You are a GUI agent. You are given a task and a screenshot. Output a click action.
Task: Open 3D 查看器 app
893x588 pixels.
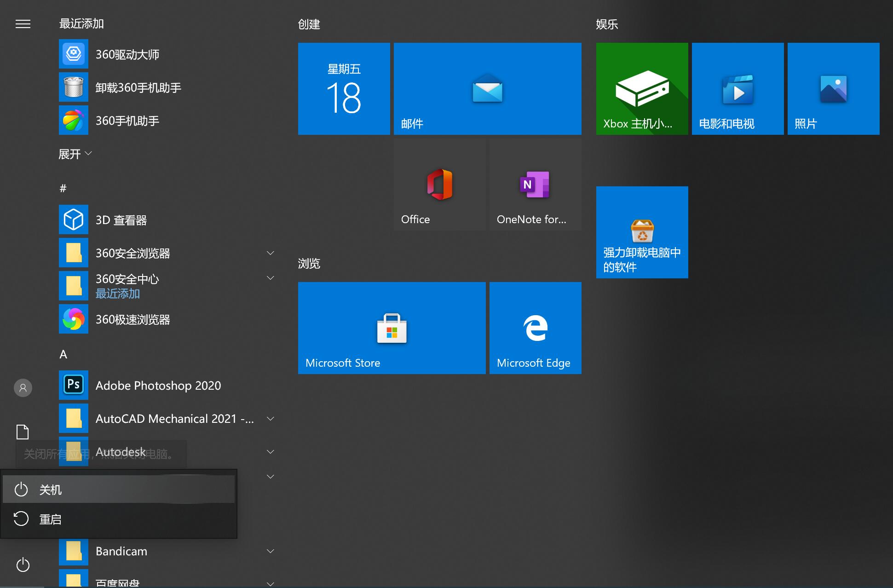tap(167, 220)
